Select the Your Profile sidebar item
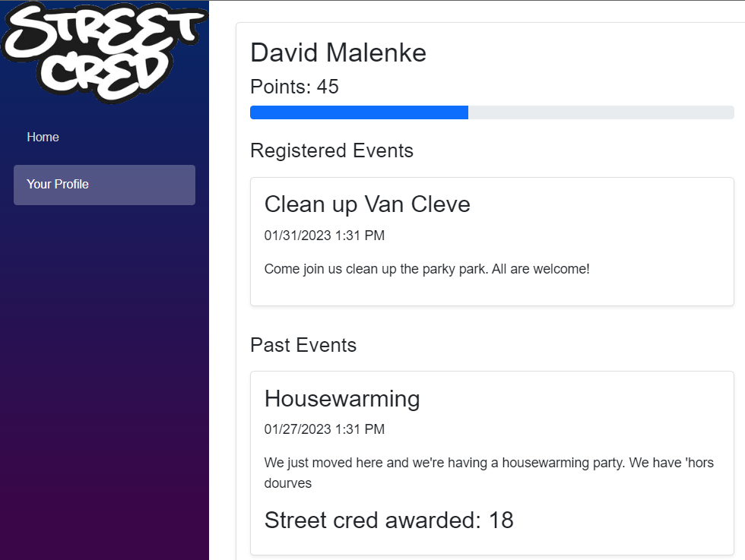The image size is (745, 560). [x=58, y=184]
